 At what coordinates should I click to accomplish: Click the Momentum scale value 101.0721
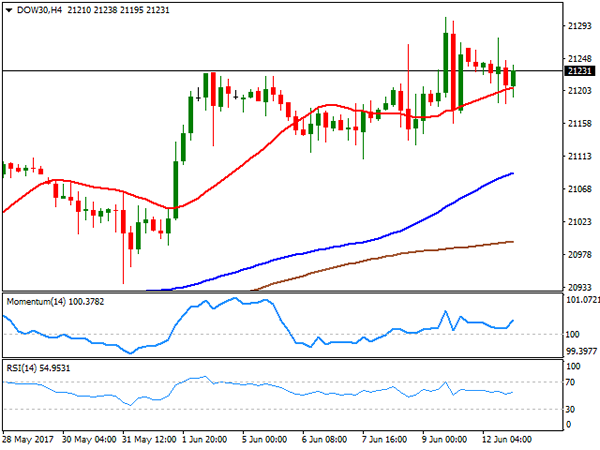pyautogui.click(x=582, y=300)
